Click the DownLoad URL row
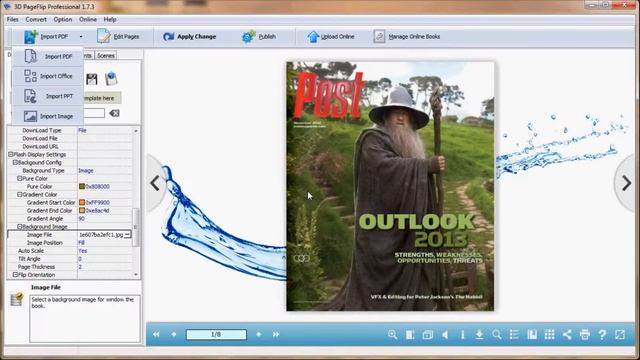 tap(69, 147)
